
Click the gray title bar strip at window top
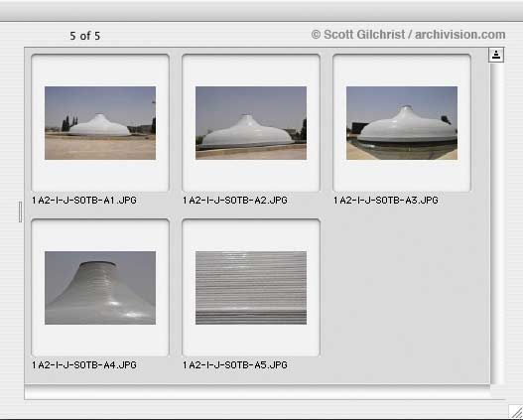262,11
